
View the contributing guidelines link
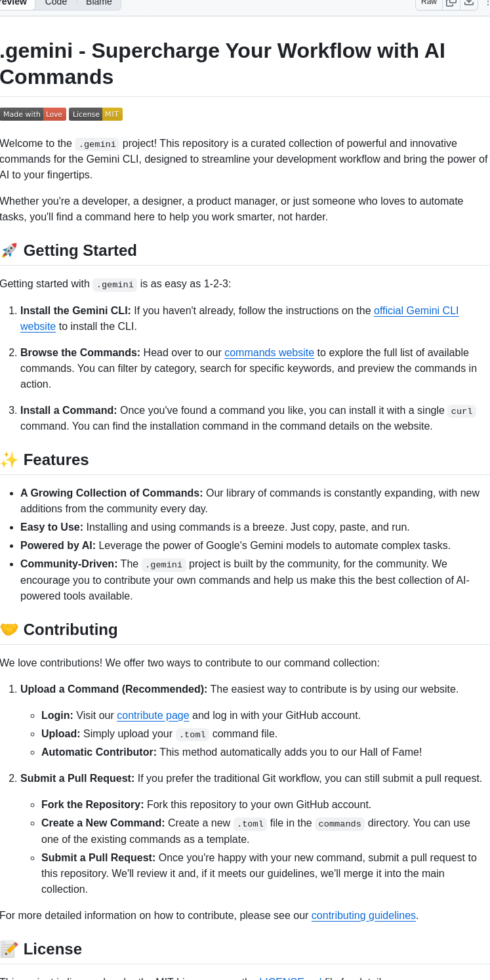363,915
